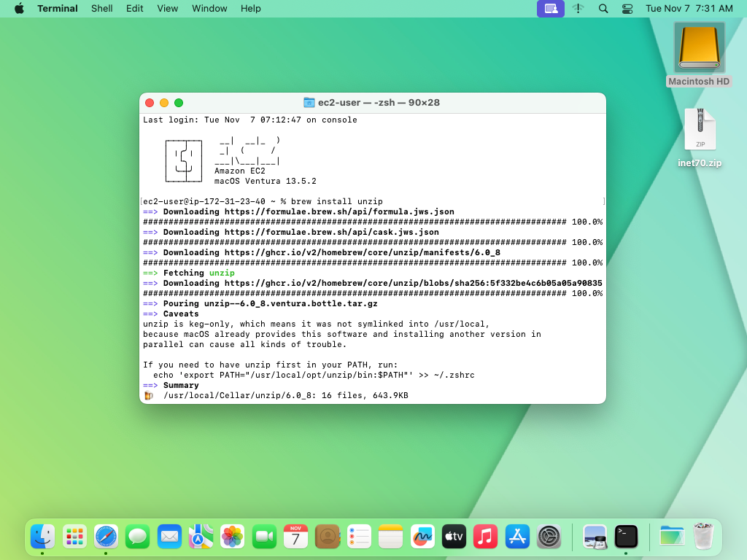Open Launchpad in the Dock

click(x=74, y=536)
